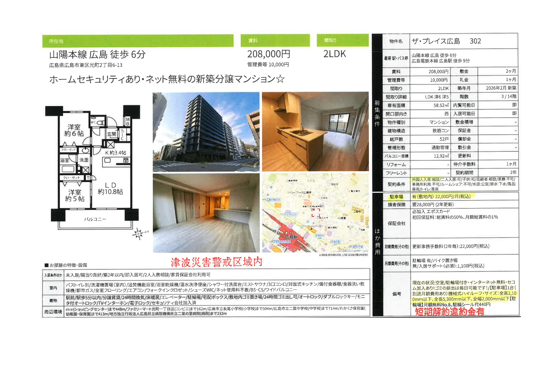The height and width of the screenshot is (392, 554).
Task: Click the red 短期解約違約金有 notice
Action: (449, 312)
